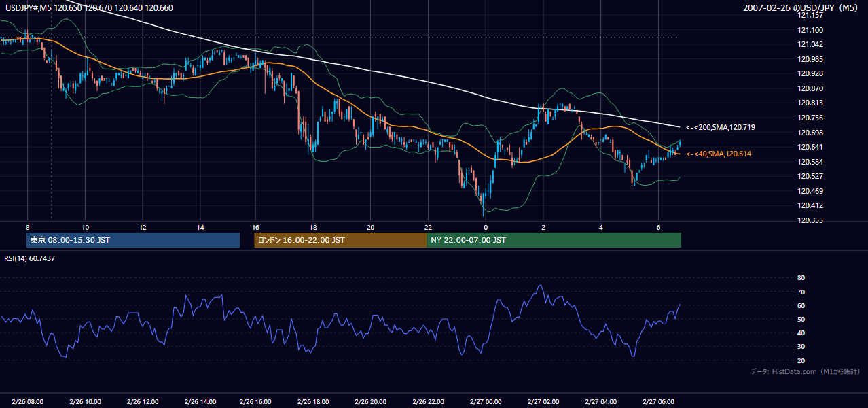
Task: Click the 120.756 price axis label
Action: click(810, 118)
